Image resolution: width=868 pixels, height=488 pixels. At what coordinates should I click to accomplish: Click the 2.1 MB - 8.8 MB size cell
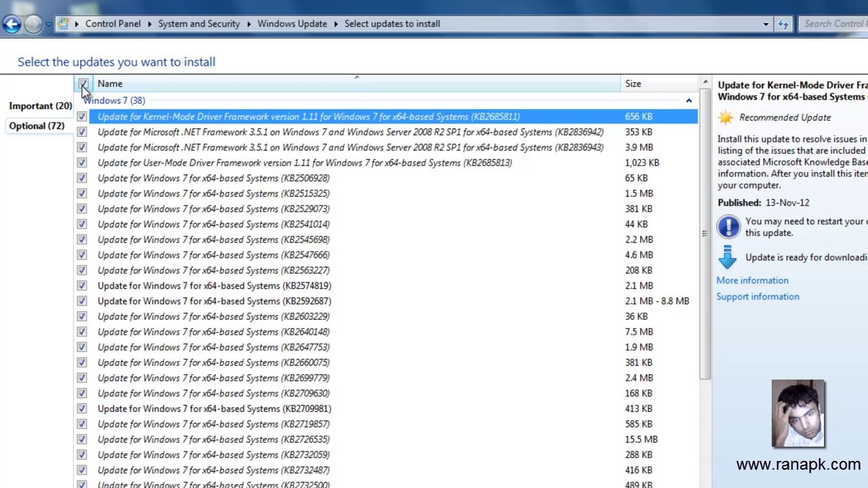tap(657, 301)
